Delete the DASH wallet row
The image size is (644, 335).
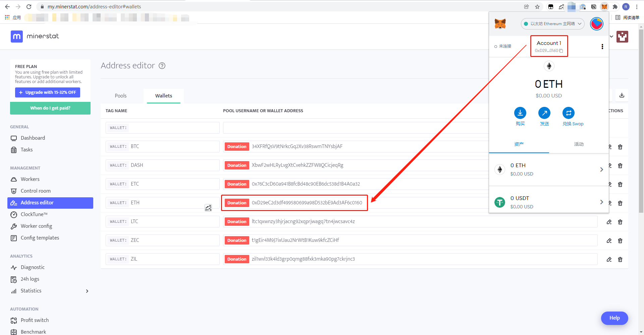click(620, 165)
